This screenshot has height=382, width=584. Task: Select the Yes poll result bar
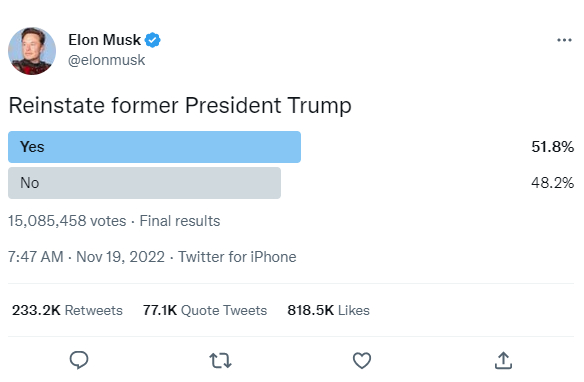154,147
